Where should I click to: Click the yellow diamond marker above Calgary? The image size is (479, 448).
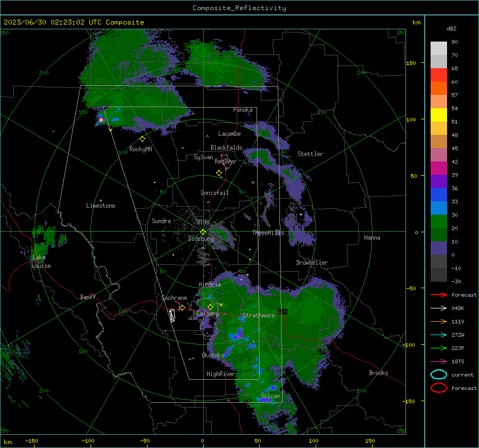pos(210,307)
